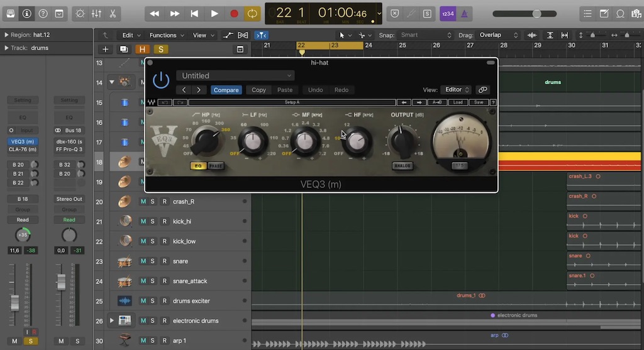
Task: Open the Drag mode Overlap dropdown
Action: 498,35
